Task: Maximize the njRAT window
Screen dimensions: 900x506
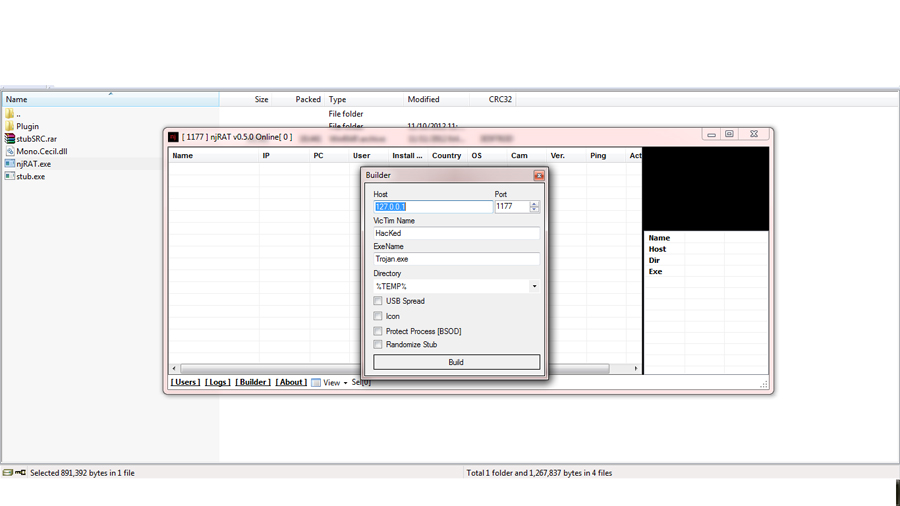Action: (x=729, y=134)
